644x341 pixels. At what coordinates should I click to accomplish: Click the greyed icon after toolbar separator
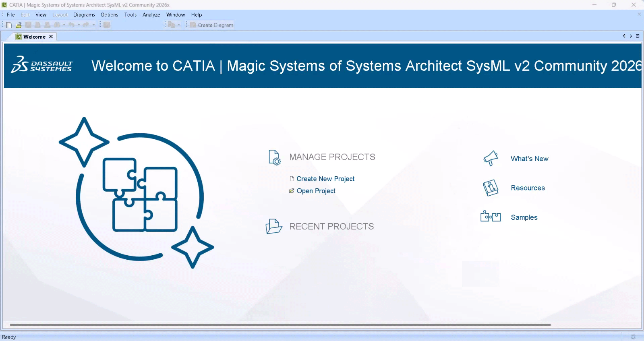[x=107, y=25]
